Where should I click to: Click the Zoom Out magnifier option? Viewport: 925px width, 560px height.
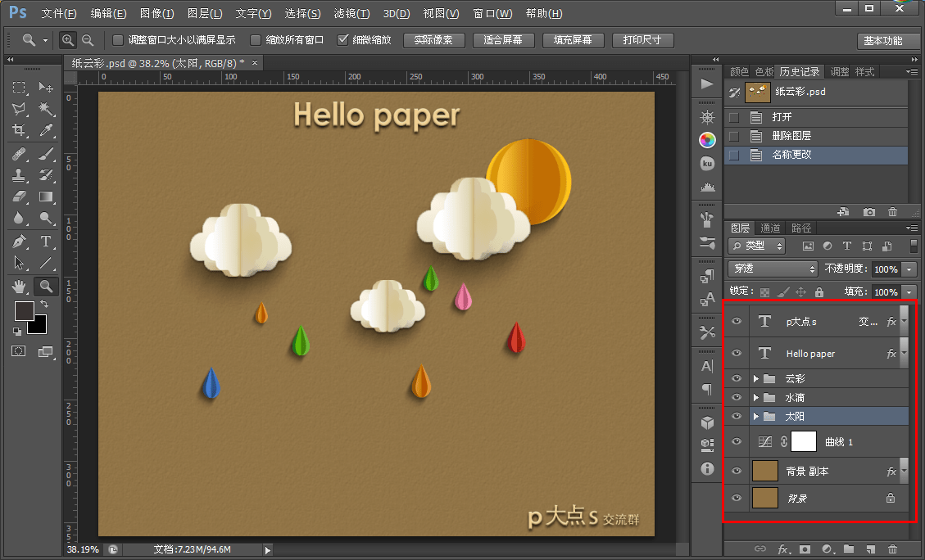click(88, 40)
